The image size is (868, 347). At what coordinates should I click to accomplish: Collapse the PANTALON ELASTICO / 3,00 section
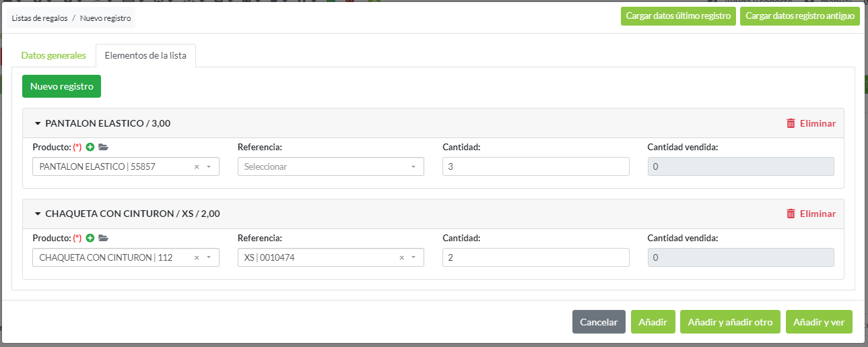pyautogui.click(x=37, y=123)
